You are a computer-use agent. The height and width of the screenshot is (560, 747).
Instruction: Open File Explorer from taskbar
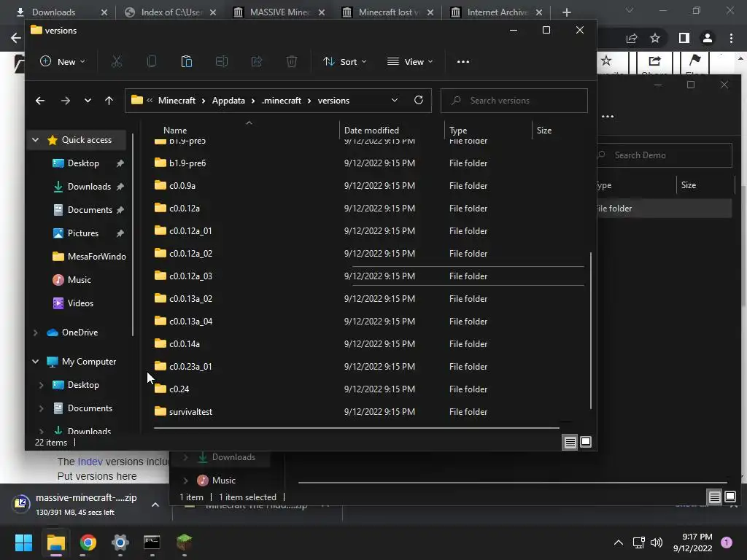point(55,542)
